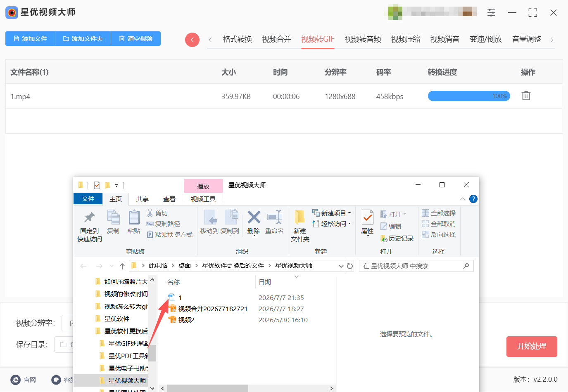Click the 日期 column sort chevron
Viewport: 568px width, 392px height.
[297, 276]
